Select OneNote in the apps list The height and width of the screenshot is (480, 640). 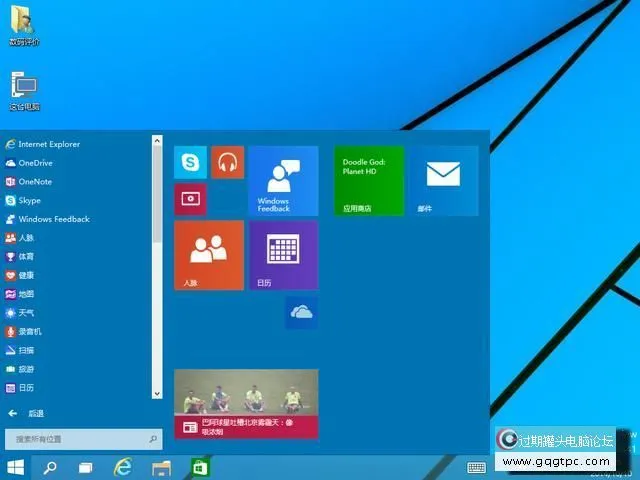click(35, 182)
